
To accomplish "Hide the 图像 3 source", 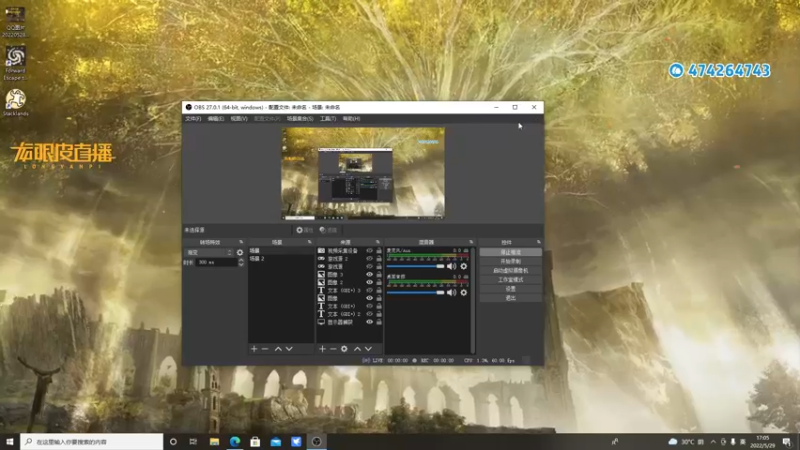I will tap(369, 274).
